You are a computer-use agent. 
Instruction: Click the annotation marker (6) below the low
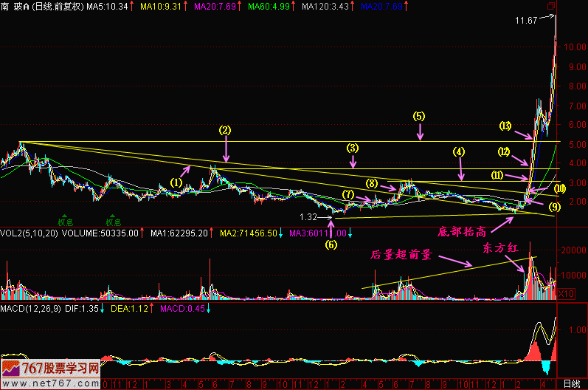(x=331, y=244)
